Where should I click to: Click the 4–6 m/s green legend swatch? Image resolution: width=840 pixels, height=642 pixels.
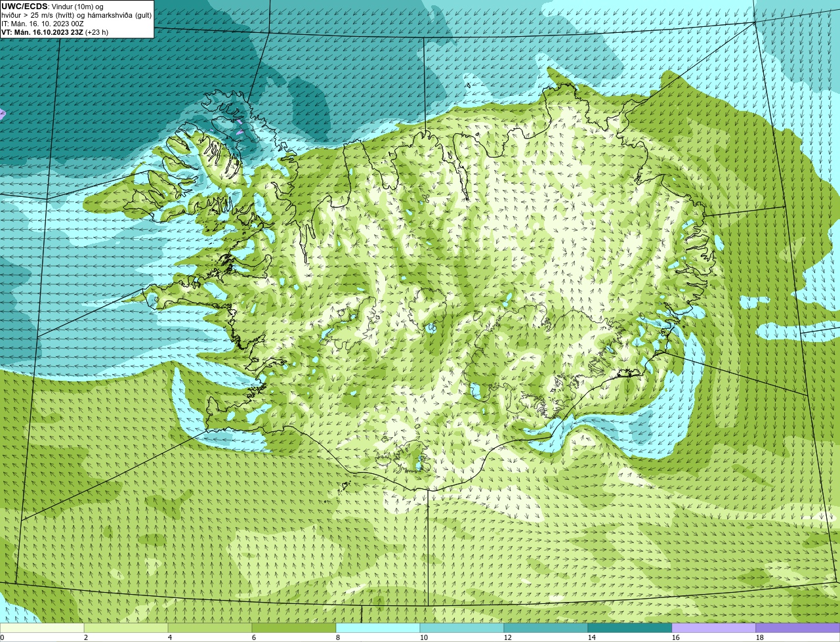coord(210,628)
